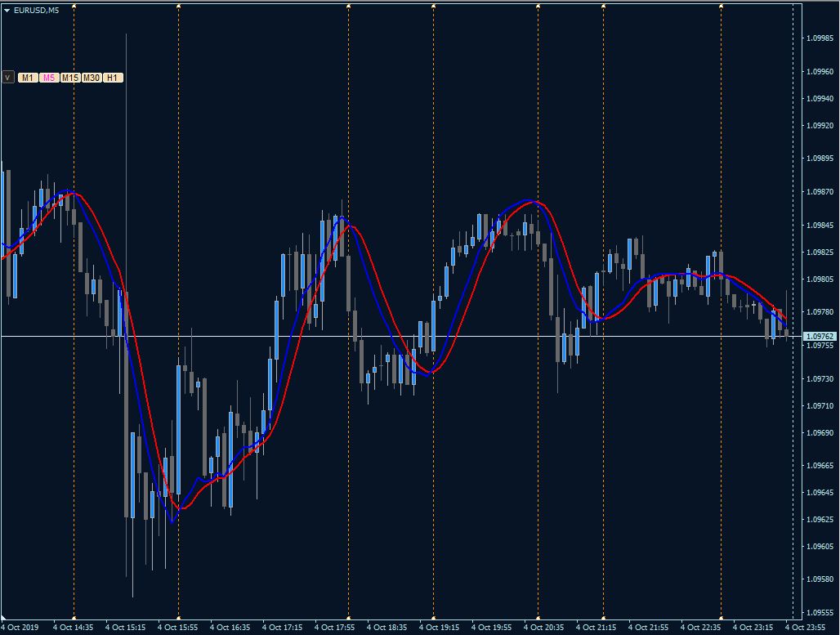Switch chart to H1 timeframe

tap(113, 78)
